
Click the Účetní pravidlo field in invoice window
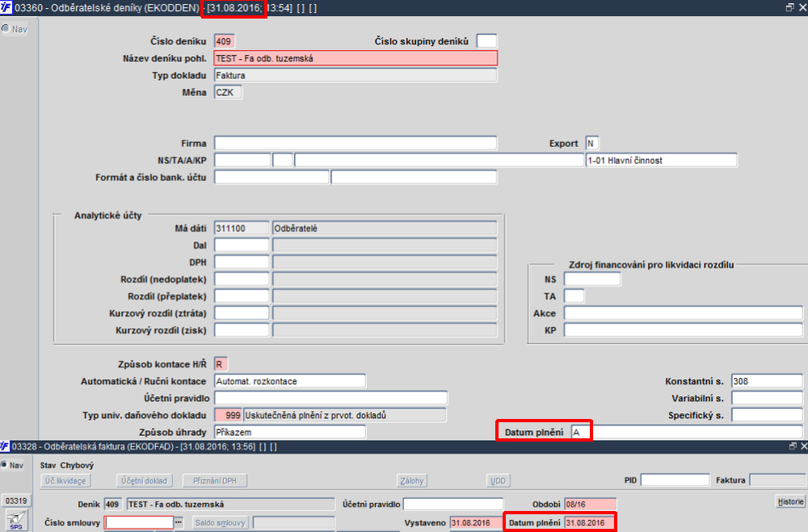(x=453, y=505)
